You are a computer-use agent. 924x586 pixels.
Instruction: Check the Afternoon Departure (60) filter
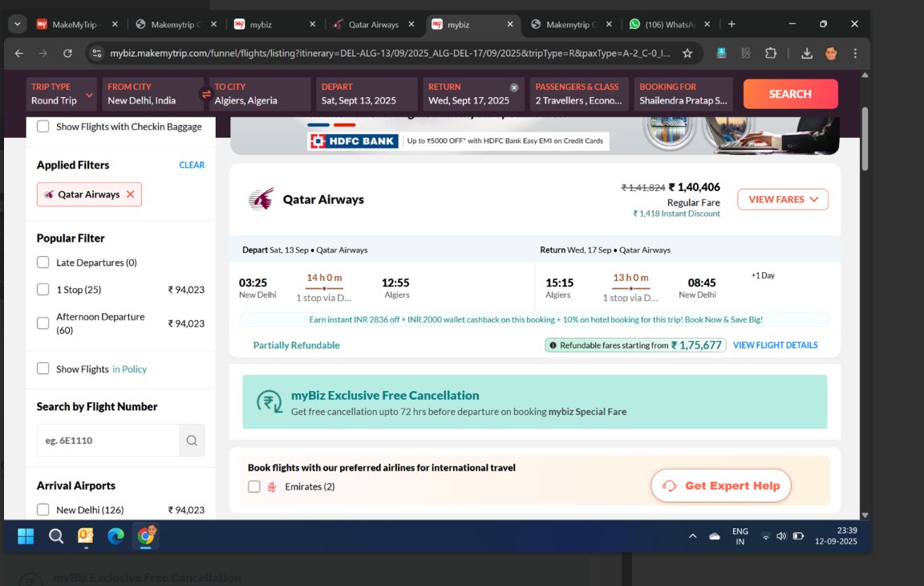point(43,323)
